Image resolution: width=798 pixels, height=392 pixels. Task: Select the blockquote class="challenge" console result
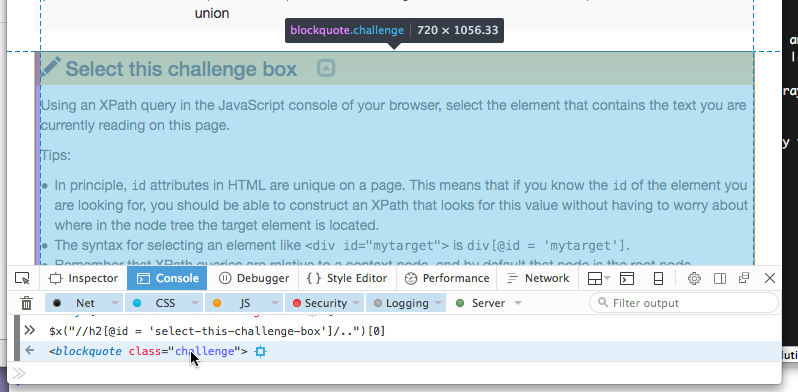click(149, 351)
